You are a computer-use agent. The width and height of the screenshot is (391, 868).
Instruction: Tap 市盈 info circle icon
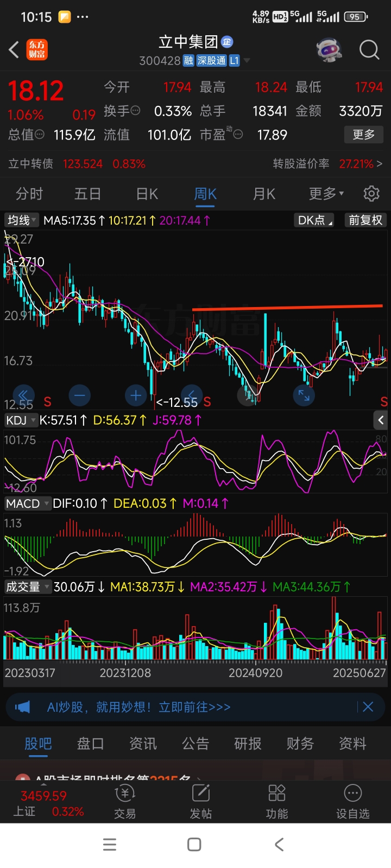pyautogui.click(x=238, y=135)
